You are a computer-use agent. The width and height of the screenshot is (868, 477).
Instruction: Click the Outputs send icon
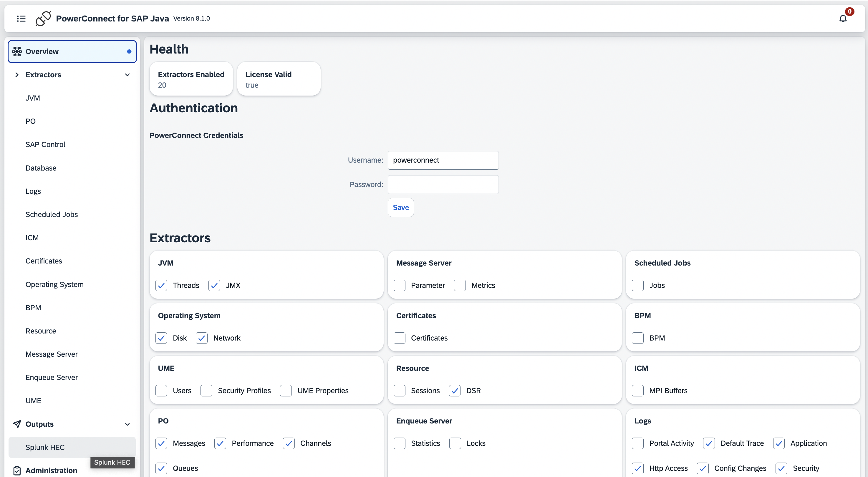point(16,424)
